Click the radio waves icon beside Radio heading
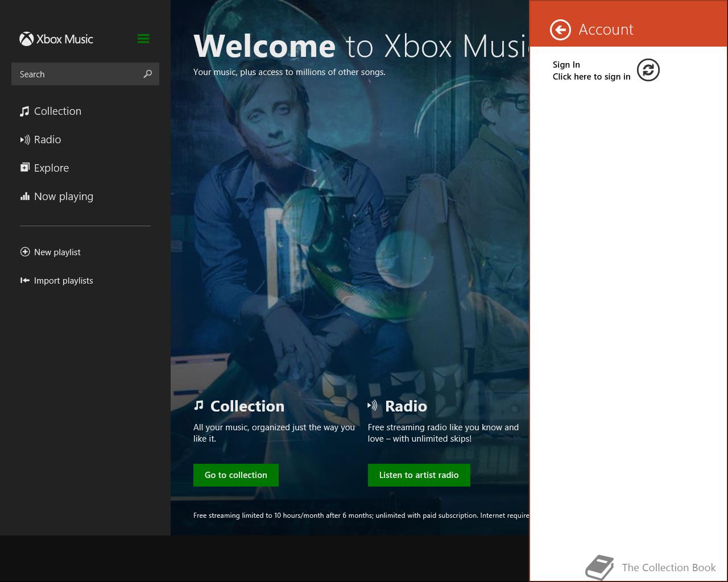 click(x=373, y=405)
